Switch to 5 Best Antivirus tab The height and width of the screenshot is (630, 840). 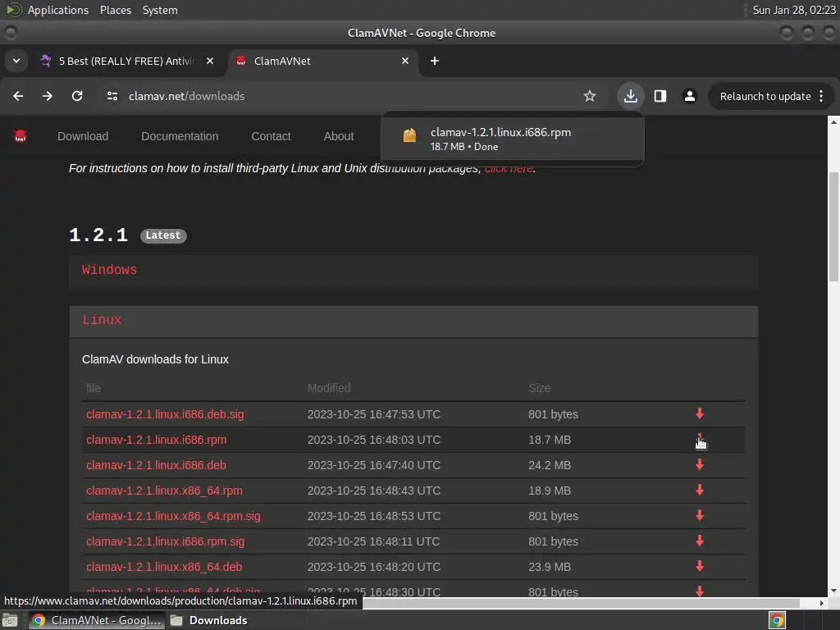(126, 61)
